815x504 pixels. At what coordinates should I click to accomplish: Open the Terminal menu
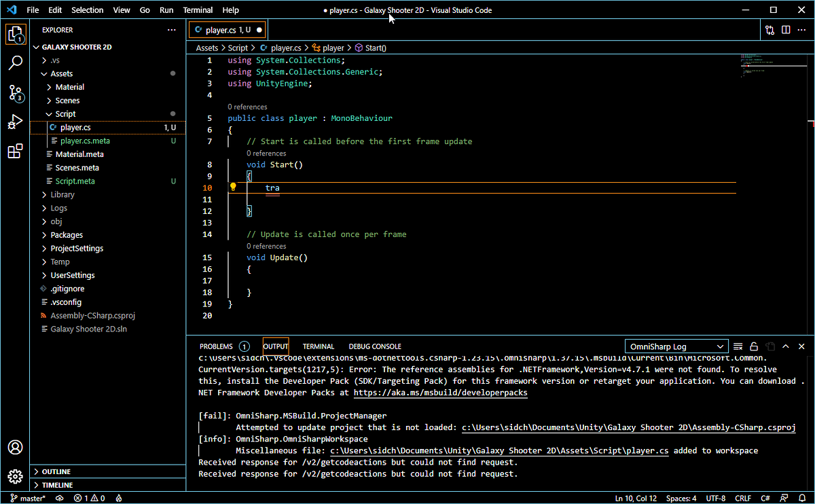click(x=198, y=10)
